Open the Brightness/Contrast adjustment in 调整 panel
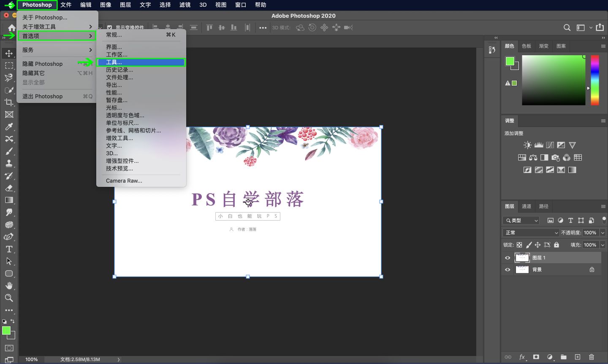 (x=527, y=145)
